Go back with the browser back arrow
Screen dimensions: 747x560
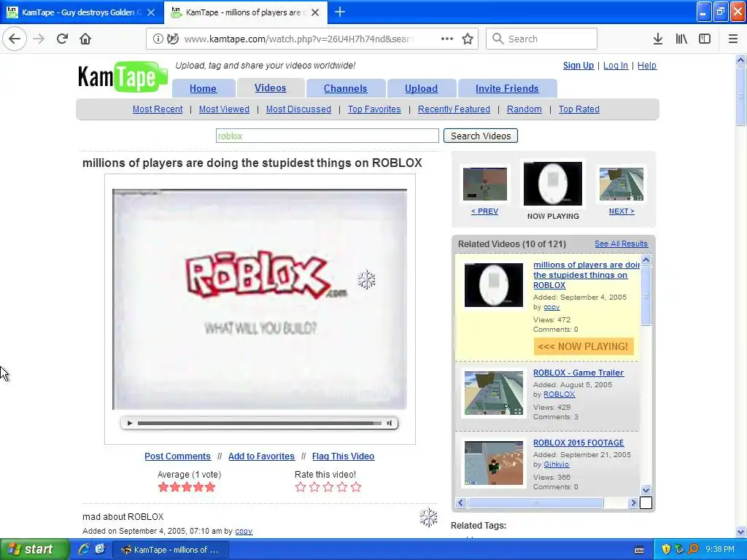pyautogui.click(x=15, y=39)
